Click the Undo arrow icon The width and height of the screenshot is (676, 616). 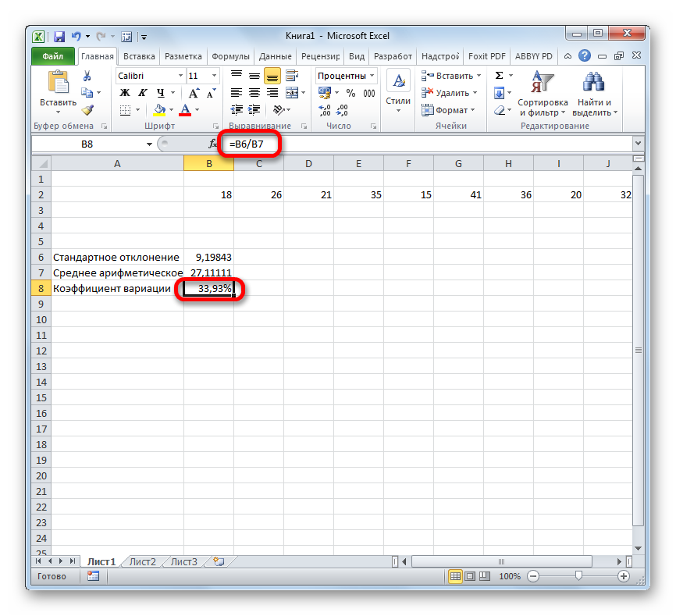click(x=76, y=37)
